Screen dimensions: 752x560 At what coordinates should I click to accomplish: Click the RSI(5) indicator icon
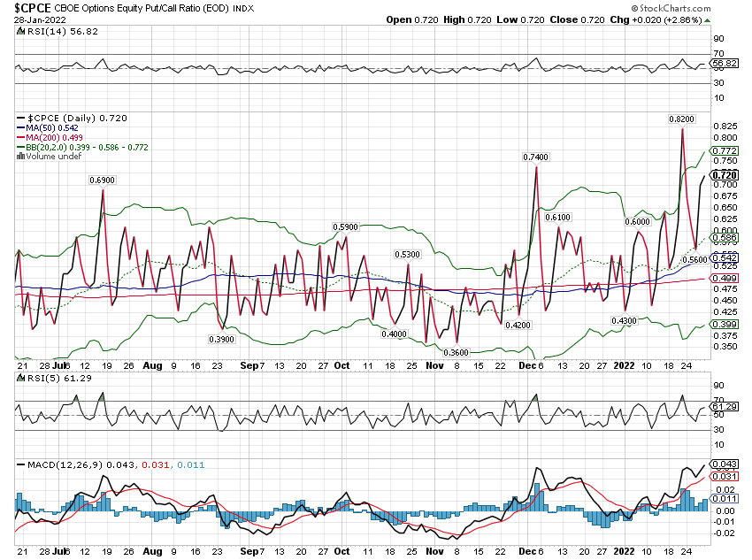(20, 379)
